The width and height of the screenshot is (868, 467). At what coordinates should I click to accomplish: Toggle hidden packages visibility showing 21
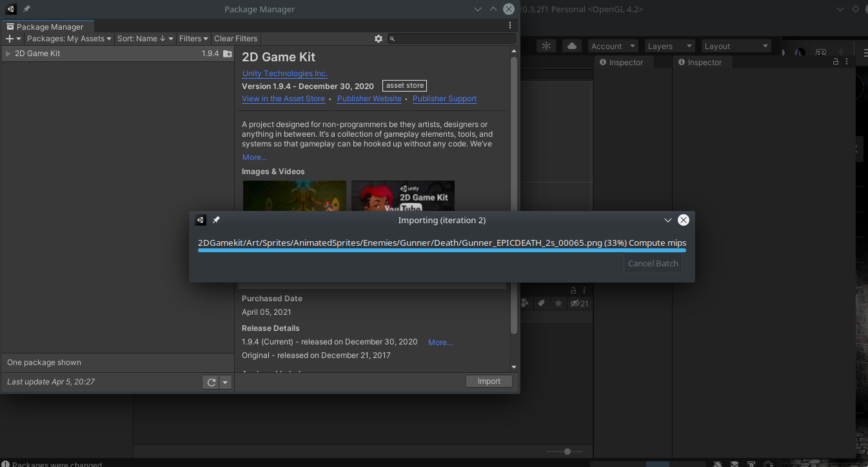pyautogui.click(x=578, y=303)
